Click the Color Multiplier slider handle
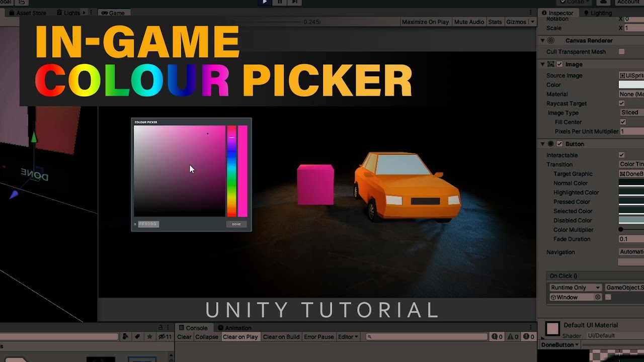 point(621,230)
